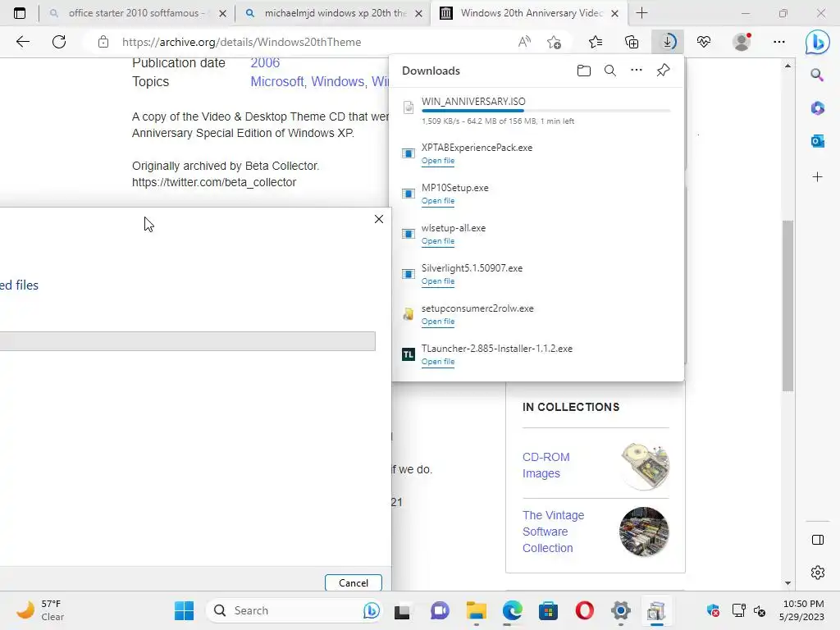View site information lock icon

pyautogui.click(x=103, y=42)
